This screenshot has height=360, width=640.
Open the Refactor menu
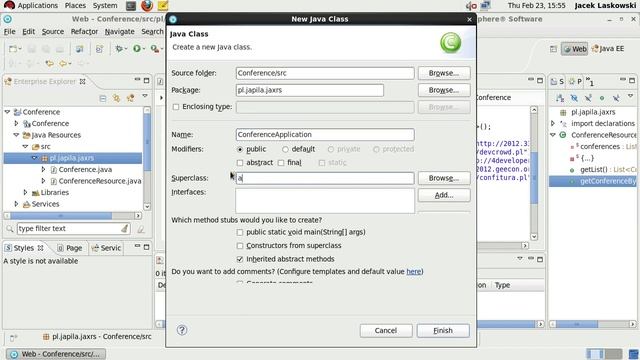(84, 31)
